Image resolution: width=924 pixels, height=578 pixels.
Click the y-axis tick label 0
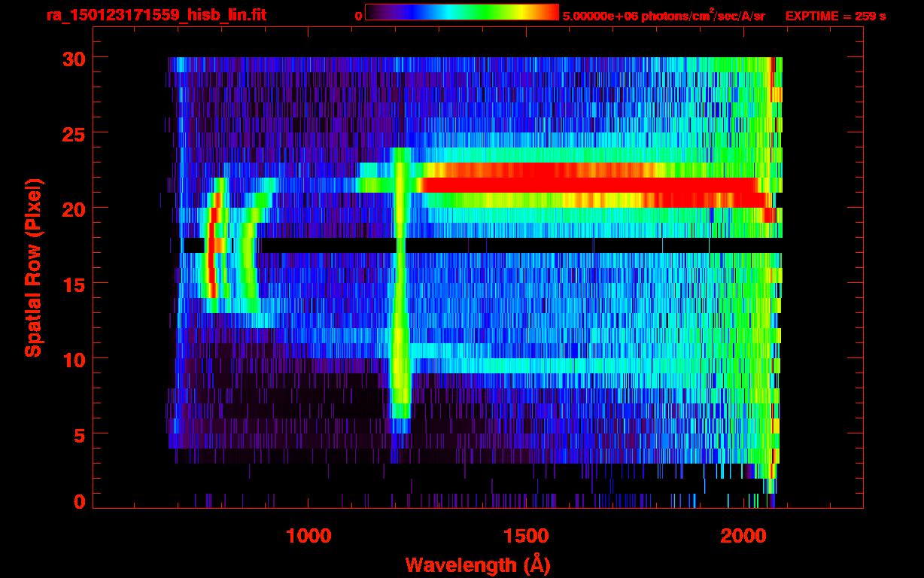coord(80,502)
